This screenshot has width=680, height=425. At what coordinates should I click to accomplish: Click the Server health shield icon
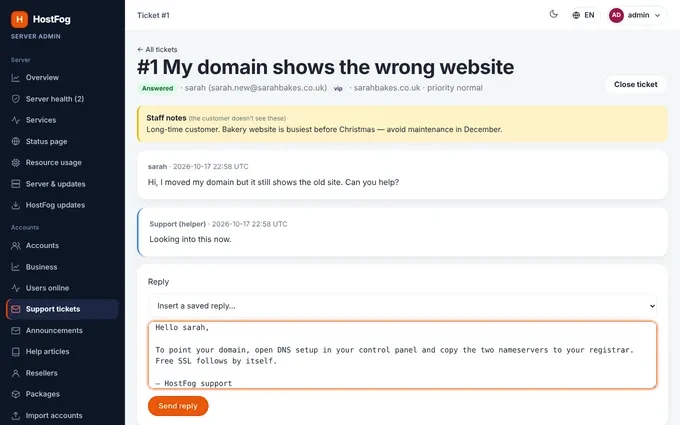coord(16,99)
